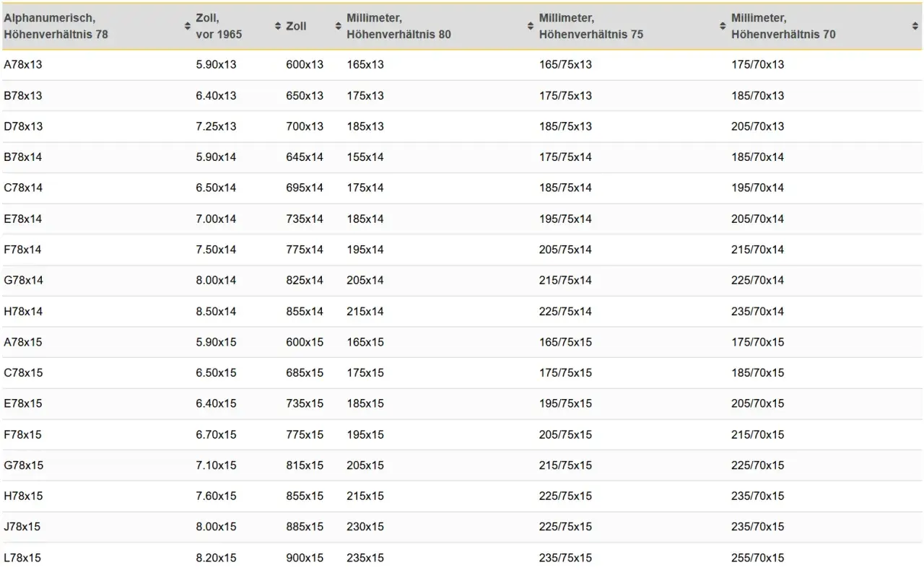Click the 7.25x13 cell
This screenshot has height=570, width=924.
tap(216, 126)
